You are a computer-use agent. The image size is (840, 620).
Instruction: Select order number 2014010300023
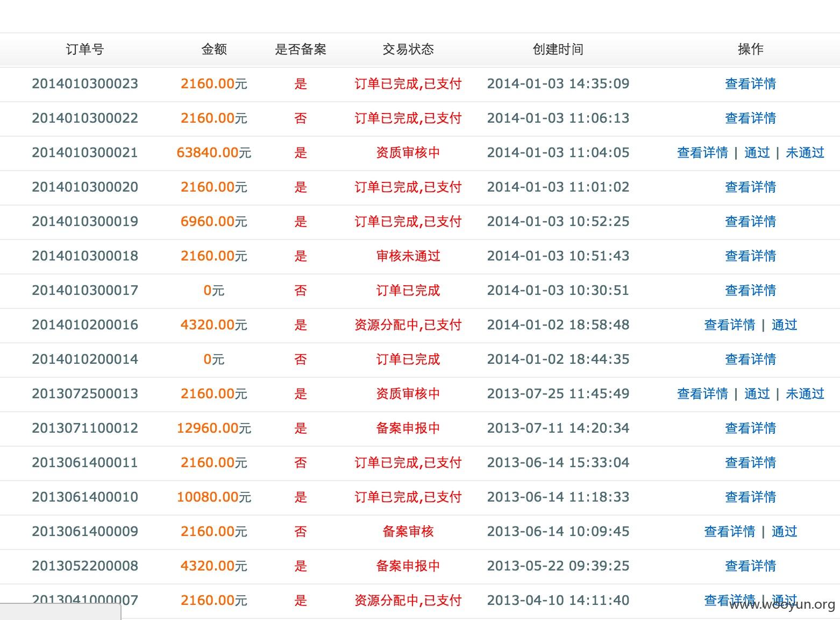(x=85, y=84)
